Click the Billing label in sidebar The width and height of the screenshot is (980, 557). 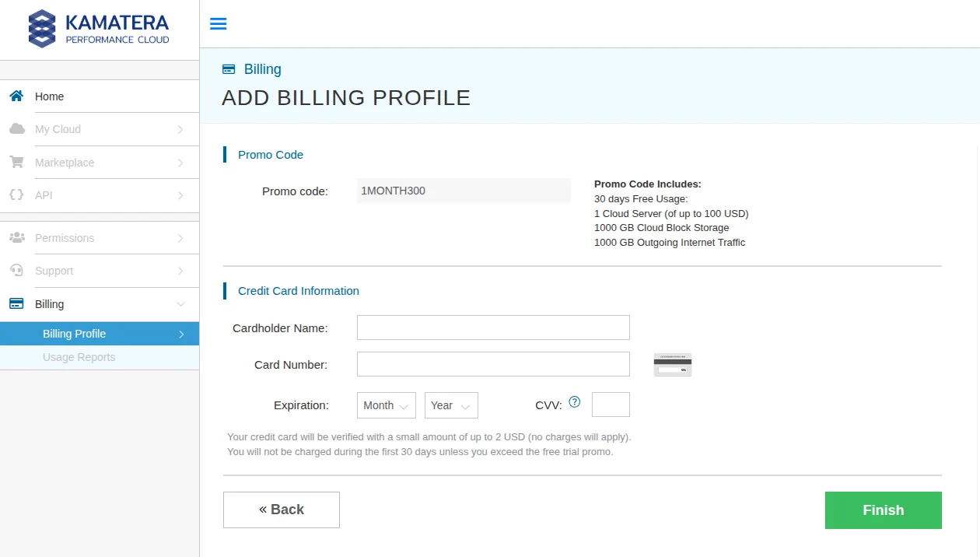(x=49, y=304)
